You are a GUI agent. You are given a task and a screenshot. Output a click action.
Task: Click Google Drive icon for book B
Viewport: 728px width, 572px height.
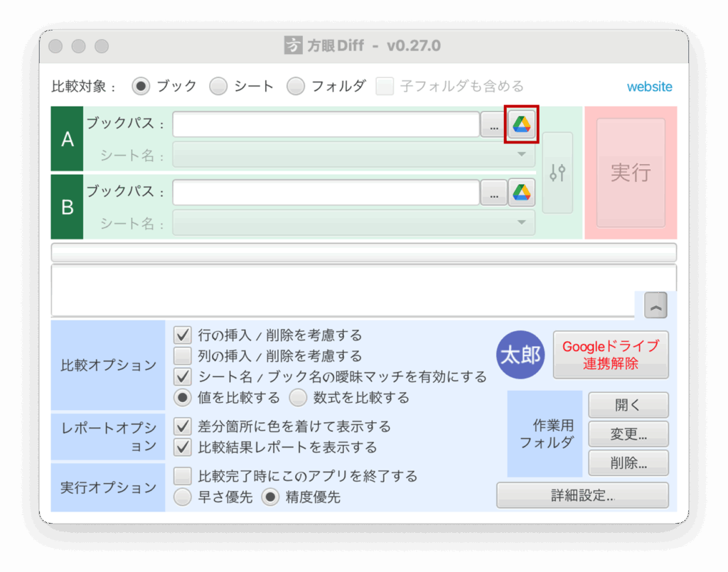pos(521,193)
